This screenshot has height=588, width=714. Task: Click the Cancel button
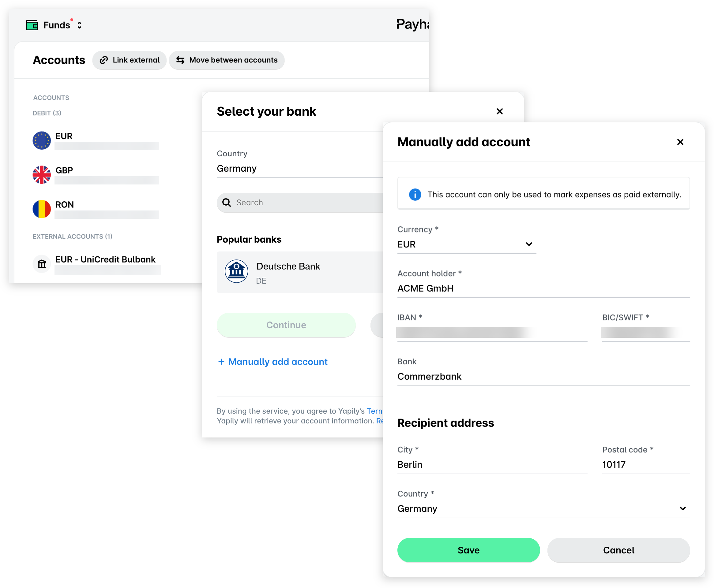click(x=618, y=550)
